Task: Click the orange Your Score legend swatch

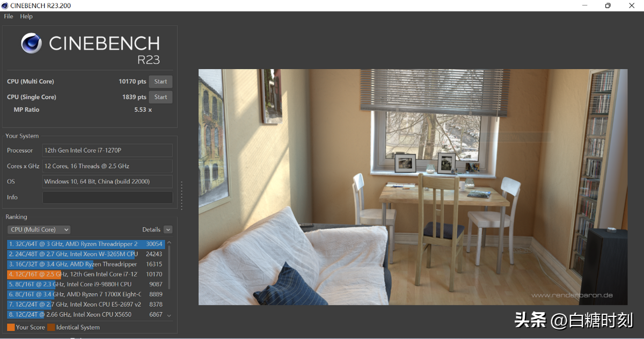Action: [x=11, y=327]
